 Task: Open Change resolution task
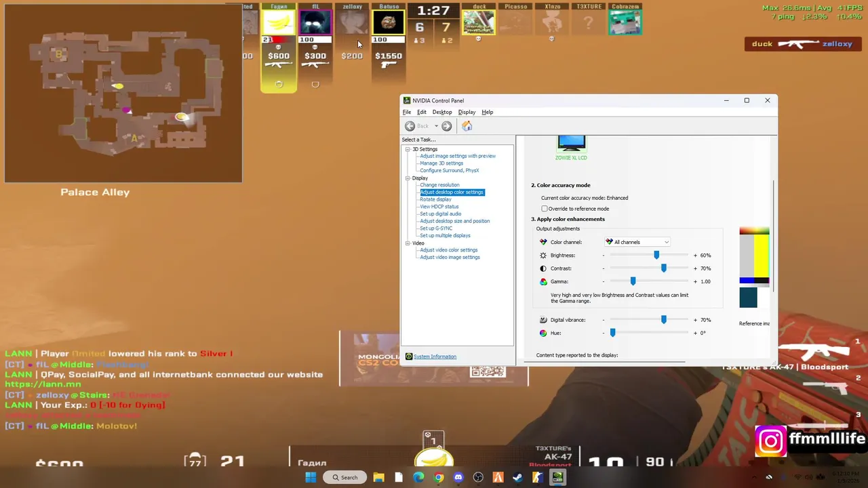click(439, 185)
